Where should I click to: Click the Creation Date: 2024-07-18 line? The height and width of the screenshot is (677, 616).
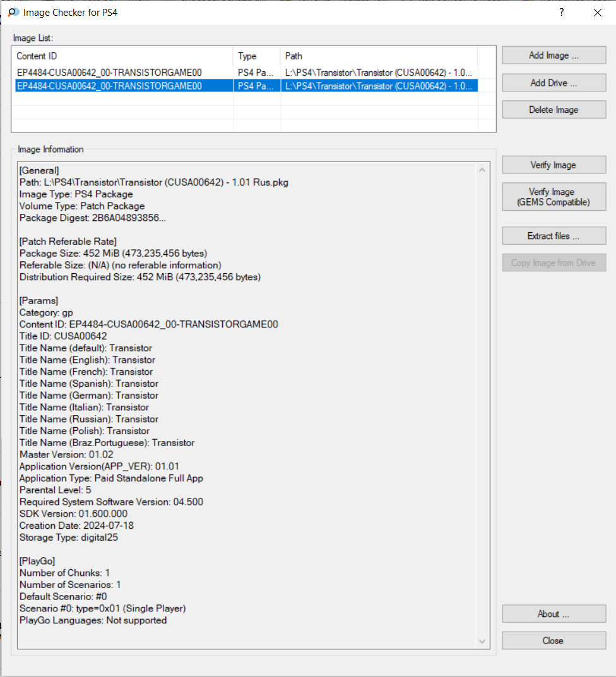tap(77, 526)
